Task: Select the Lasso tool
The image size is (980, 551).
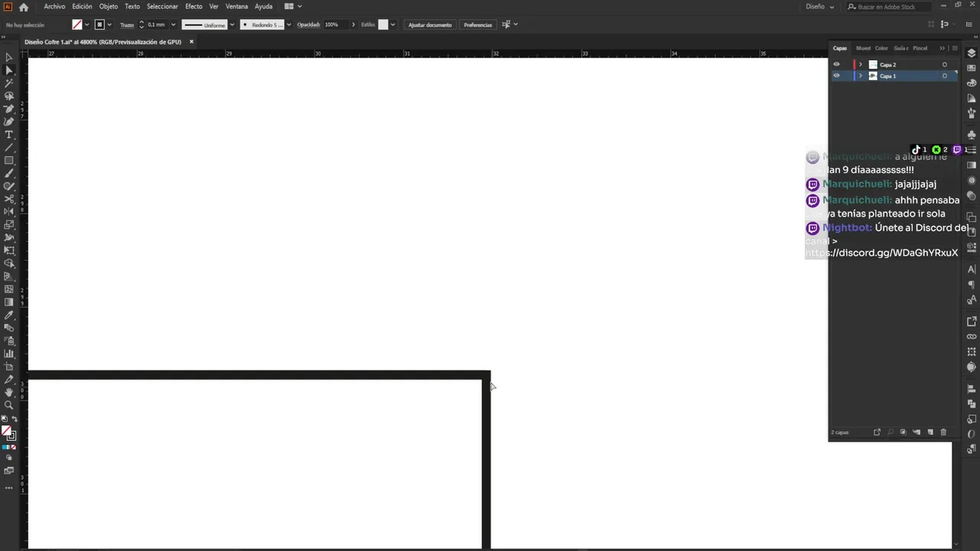Action: (9, 96)
